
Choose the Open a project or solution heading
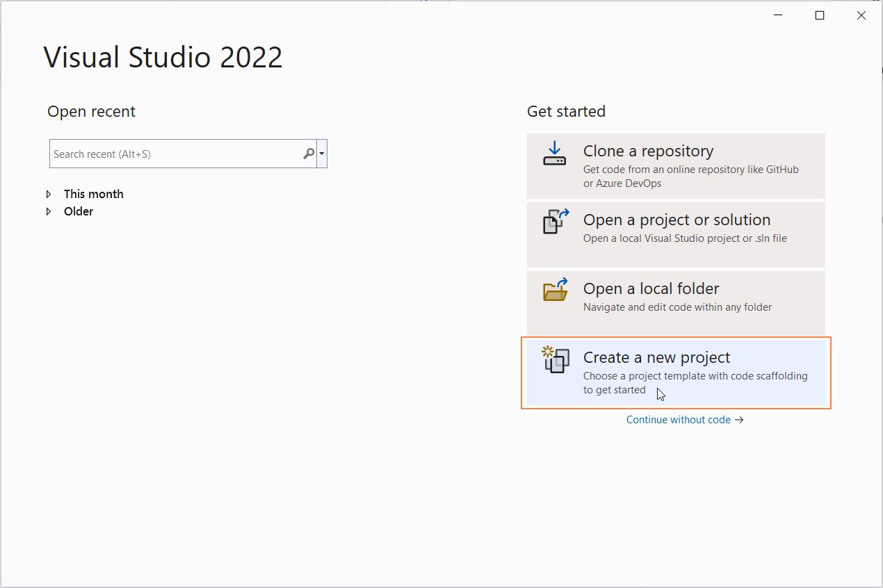coord(677,220)
